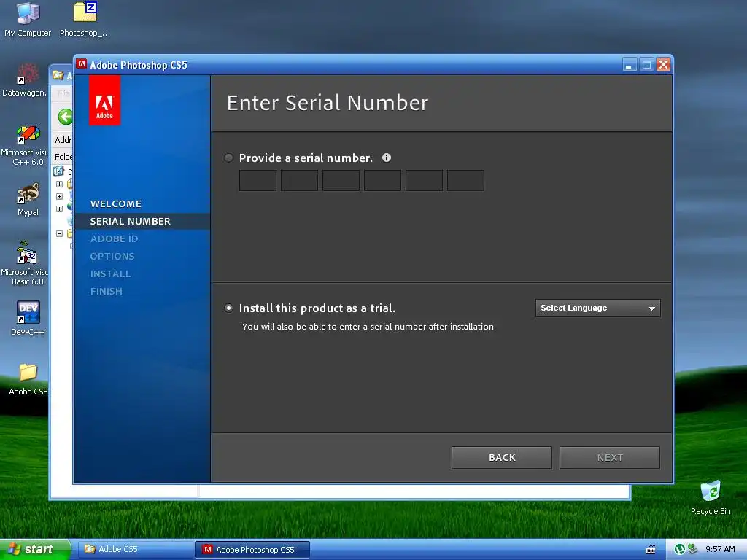Click the serial number info icon
Screen dimensions: 747x560
pyautogui.click(x=387, y=157)
